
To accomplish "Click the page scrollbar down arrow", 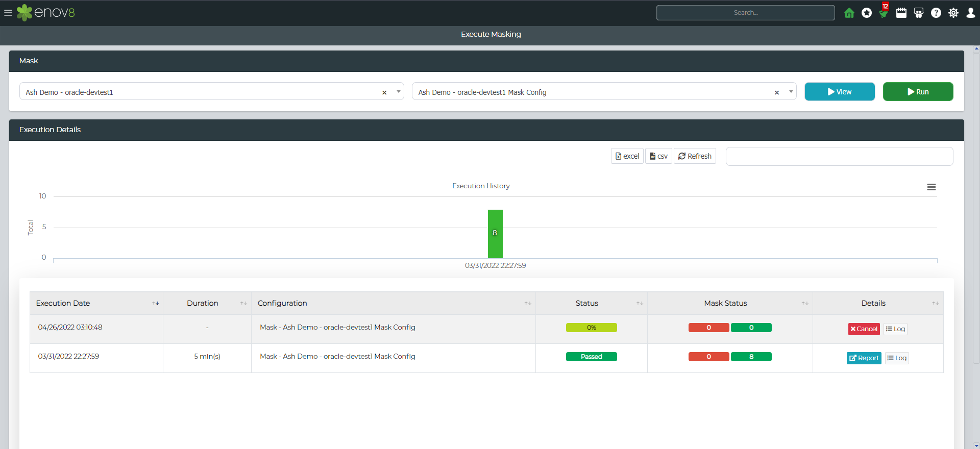I will click(976, 445).
